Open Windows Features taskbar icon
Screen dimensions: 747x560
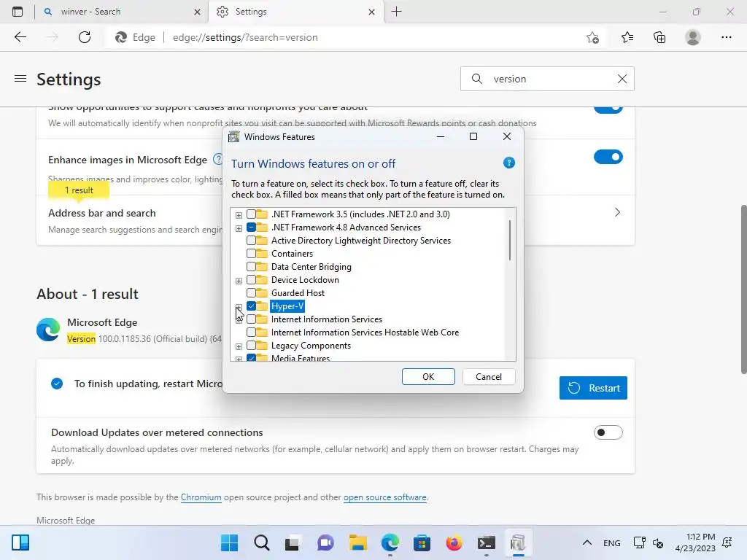pos(518,542)
